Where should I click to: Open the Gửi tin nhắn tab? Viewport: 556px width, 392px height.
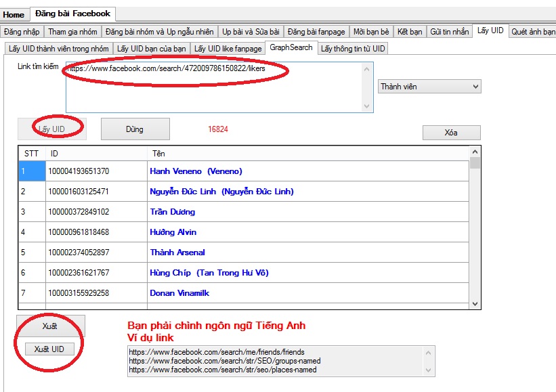click(450, 32)
